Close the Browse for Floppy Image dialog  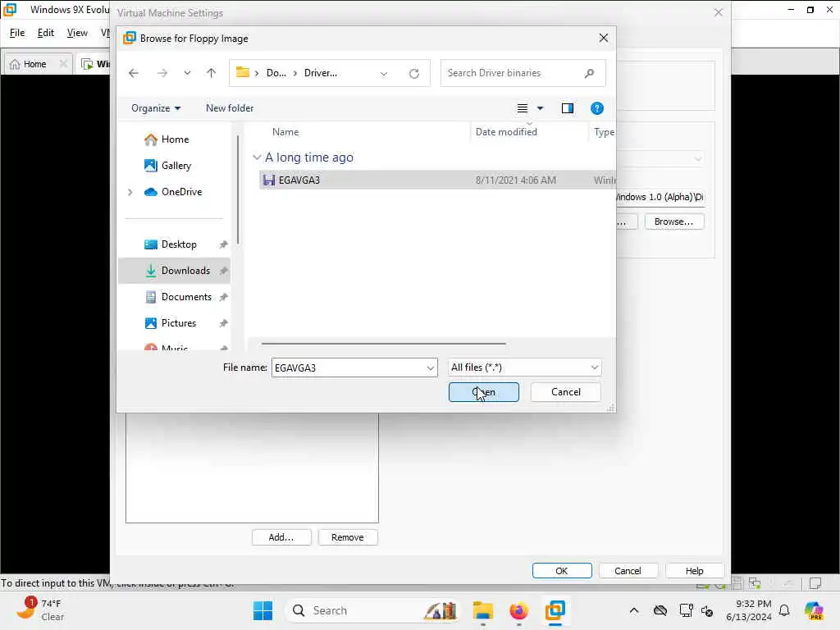pos(604,38)
